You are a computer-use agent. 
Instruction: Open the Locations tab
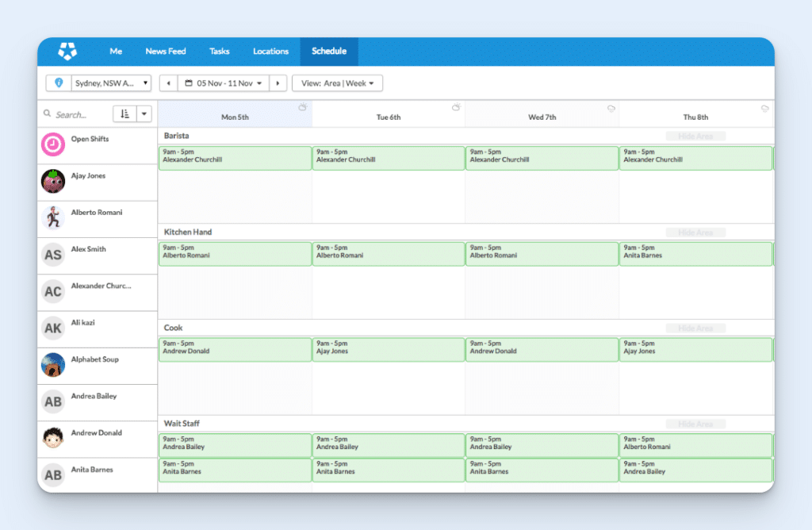[x=270, y=51]
